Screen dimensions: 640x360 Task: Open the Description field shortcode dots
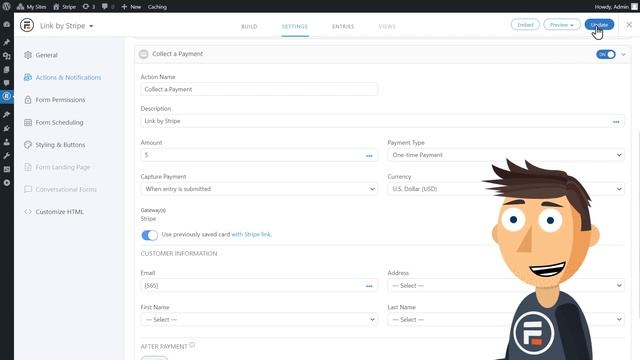point(616,122)
